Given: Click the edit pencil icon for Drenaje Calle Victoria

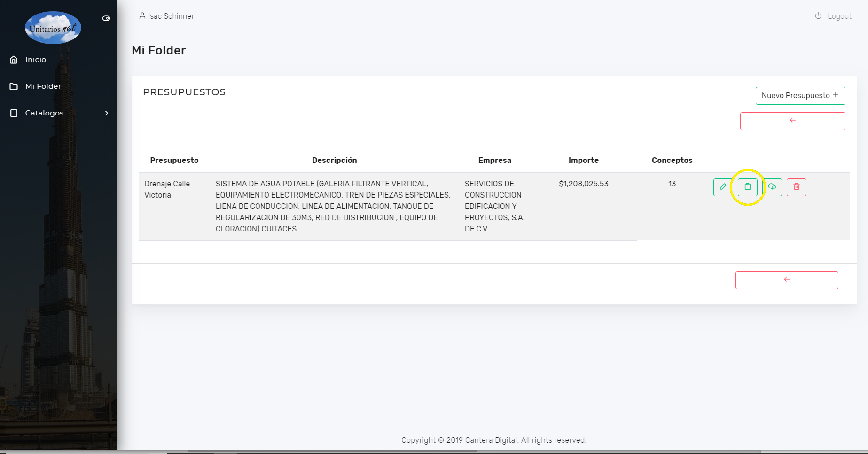Looking at the screenshot, I should pos(723,187).
